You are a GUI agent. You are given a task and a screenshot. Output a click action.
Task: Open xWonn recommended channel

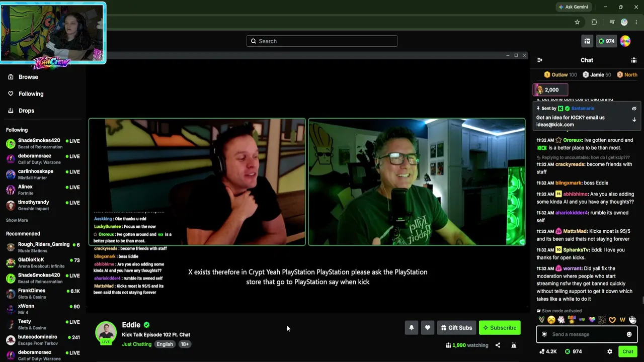pos(43,309)
